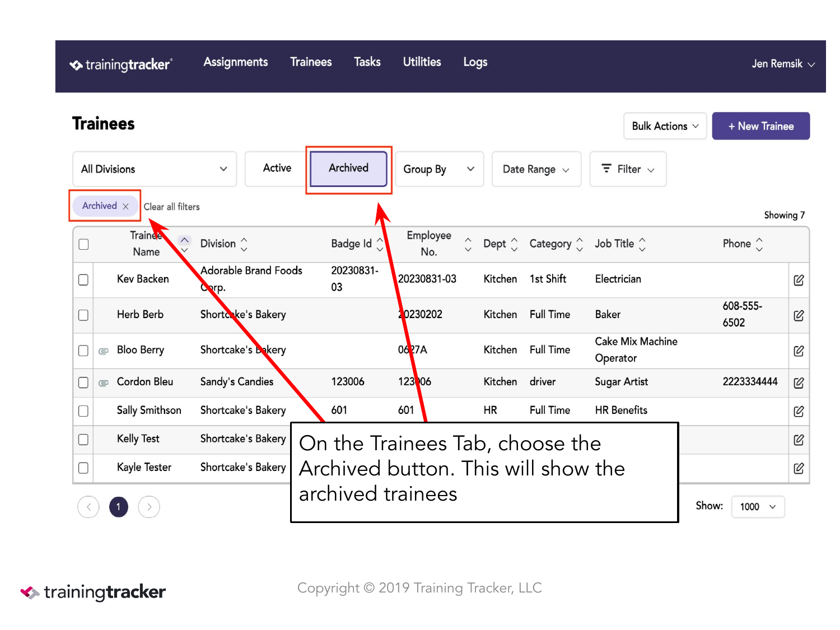Click Sugar Artist job title cell
Viewport: 840px width, 630px height.
click(621, 382)
